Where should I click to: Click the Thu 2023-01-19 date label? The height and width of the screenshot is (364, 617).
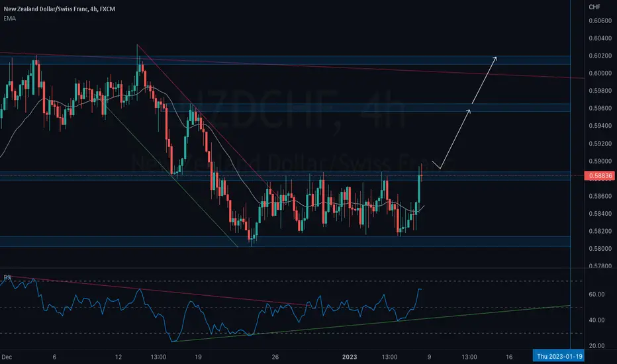pos(559,357)
